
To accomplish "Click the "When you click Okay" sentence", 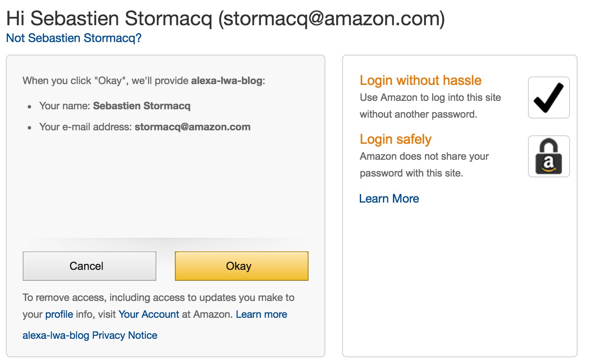I will [105, 81].
